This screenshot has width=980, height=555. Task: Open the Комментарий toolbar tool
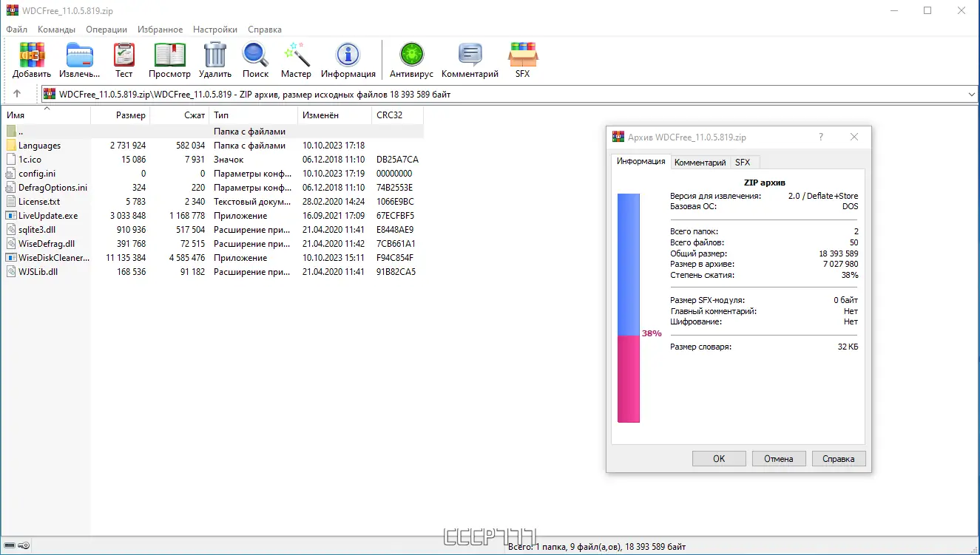[x=470, y=55]
